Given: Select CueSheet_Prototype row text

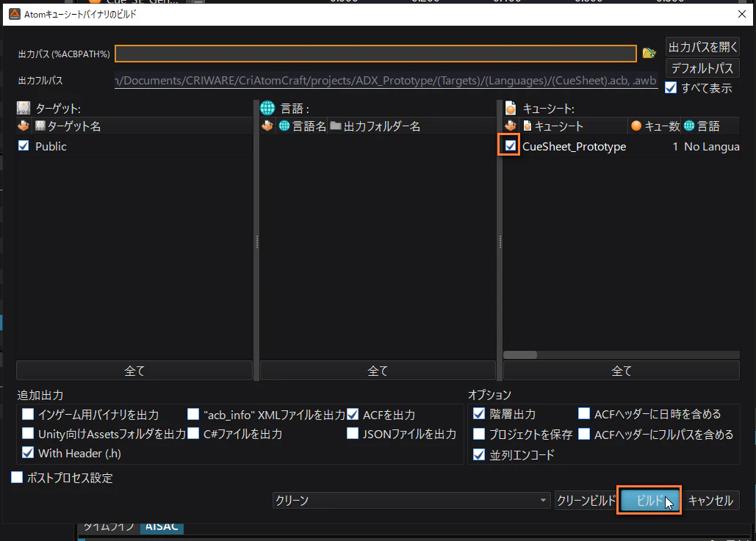Looking at the screenshot, I should point(574,147).
